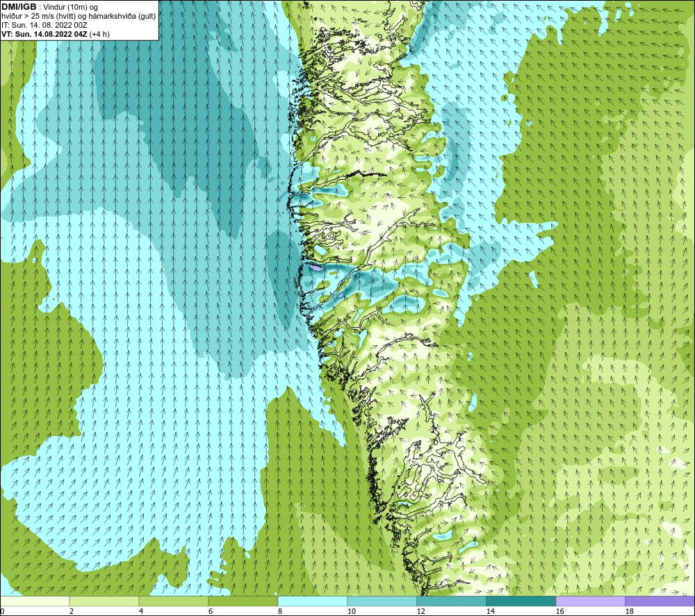Image resolution: width=695 pixels, height=616 pixels.
Task: Pick the light lavender 16–18 legend swatch
Action: pyautogui.click(x=590, y=601)
